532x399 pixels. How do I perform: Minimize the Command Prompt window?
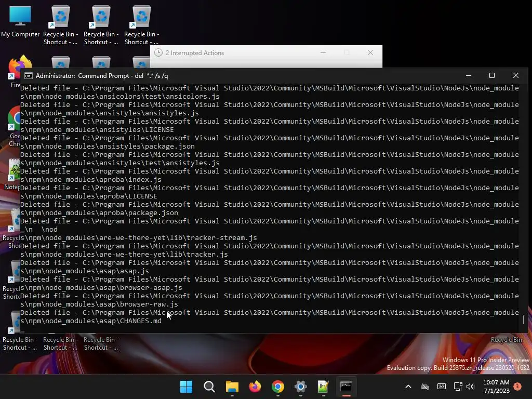point(469,75)
